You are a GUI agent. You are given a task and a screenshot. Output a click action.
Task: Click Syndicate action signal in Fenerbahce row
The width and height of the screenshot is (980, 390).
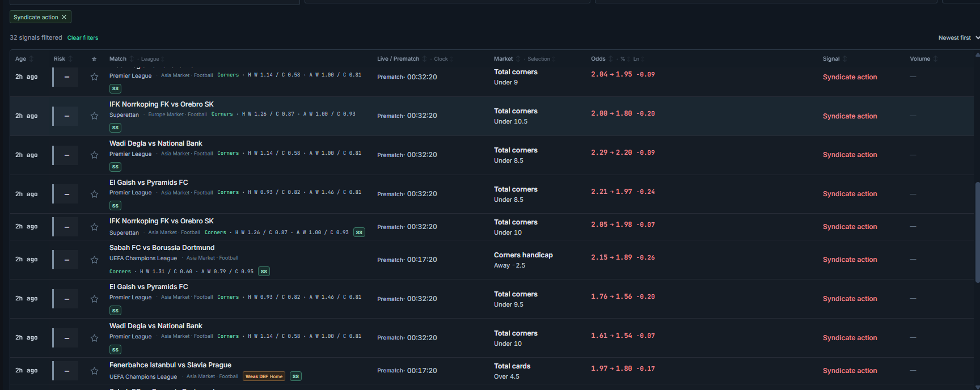coord(850,371)
